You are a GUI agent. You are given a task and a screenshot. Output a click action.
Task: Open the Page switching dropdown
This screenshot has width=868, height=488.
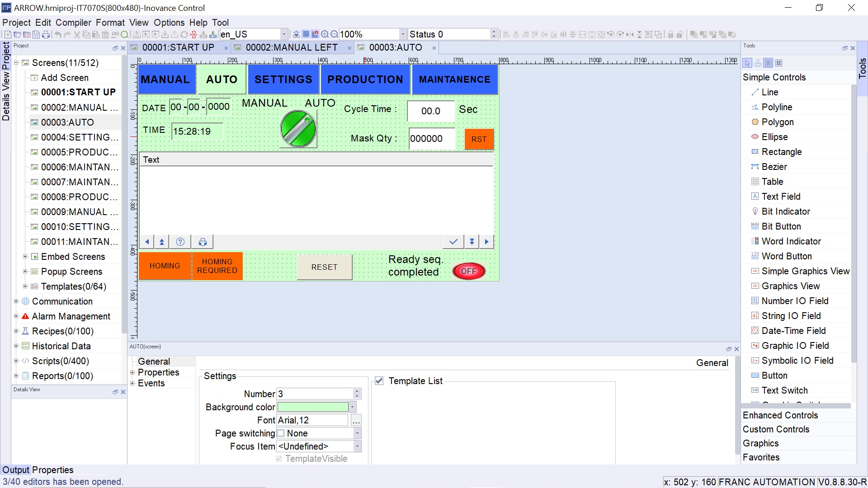click(357, 433)
